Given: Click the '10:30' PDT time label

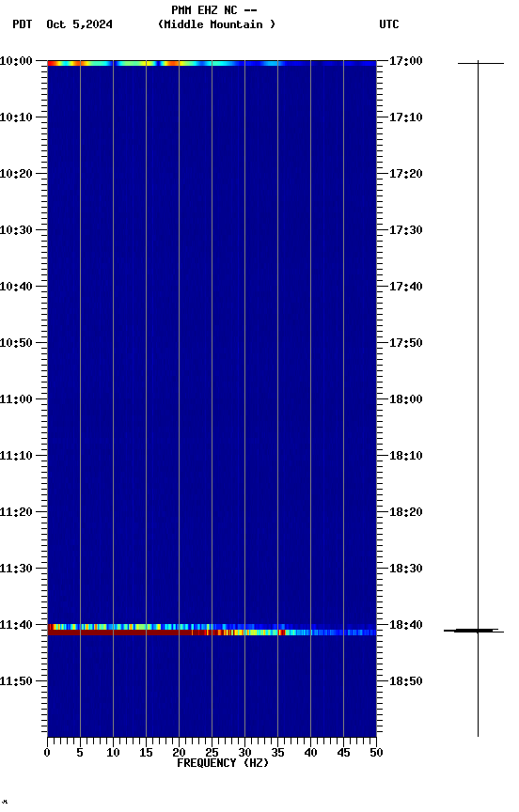Looking at the screenshot, I should pyautogui.click(x=16, y=230).
